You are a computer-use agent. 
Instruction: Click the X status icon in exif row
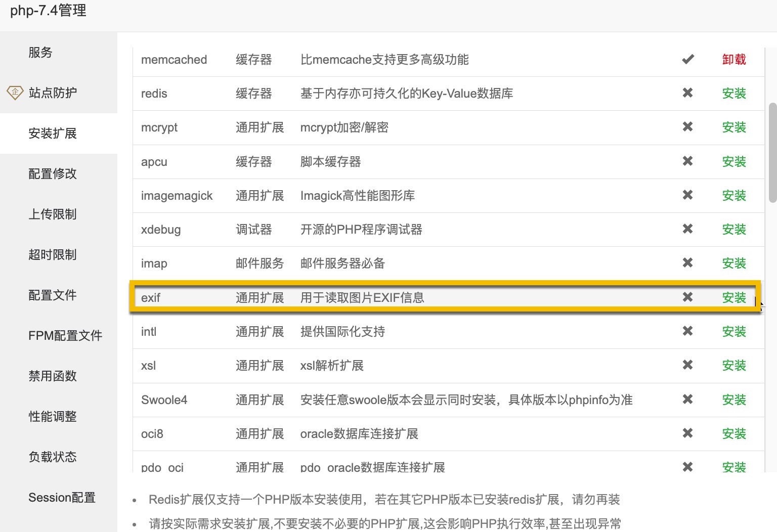click(x=687, y=297)
